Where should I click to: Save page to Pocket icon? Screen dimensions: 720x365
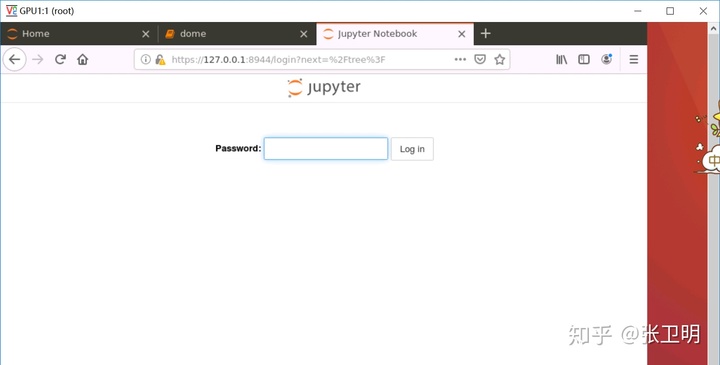coord(480,59)
